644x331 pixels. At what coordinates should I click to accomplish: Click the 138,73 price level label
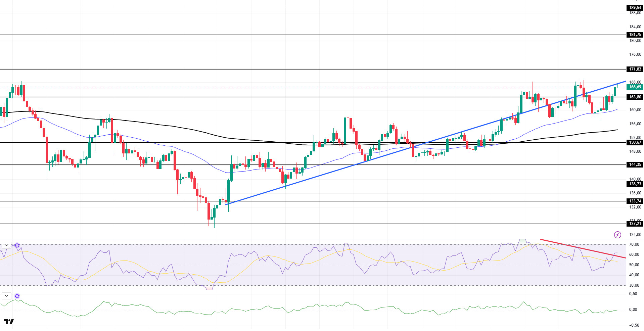[635, 184]
